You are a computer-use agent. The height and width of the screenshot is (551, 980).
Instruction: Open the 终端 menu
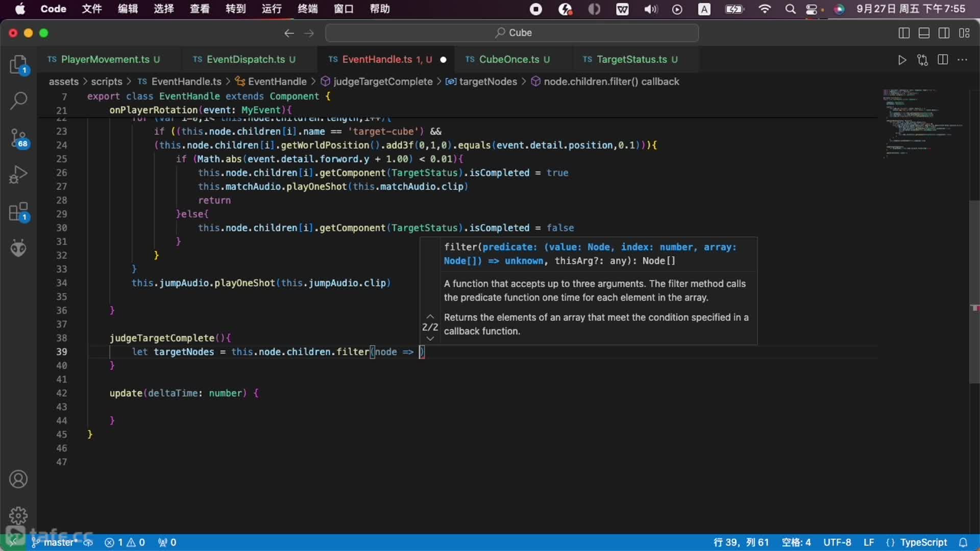coord(308,9)
